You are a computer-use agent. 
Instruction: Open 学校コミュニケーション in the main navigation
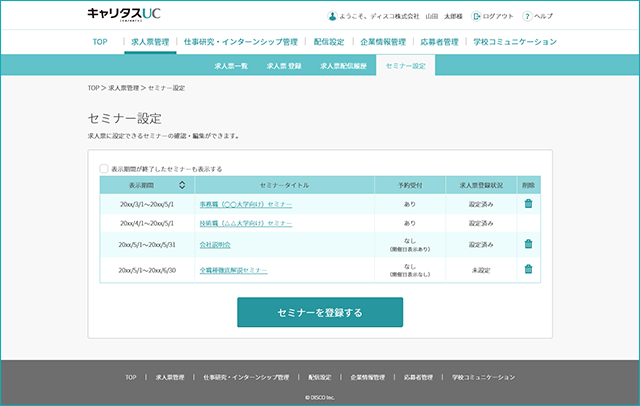coord(515,42)
